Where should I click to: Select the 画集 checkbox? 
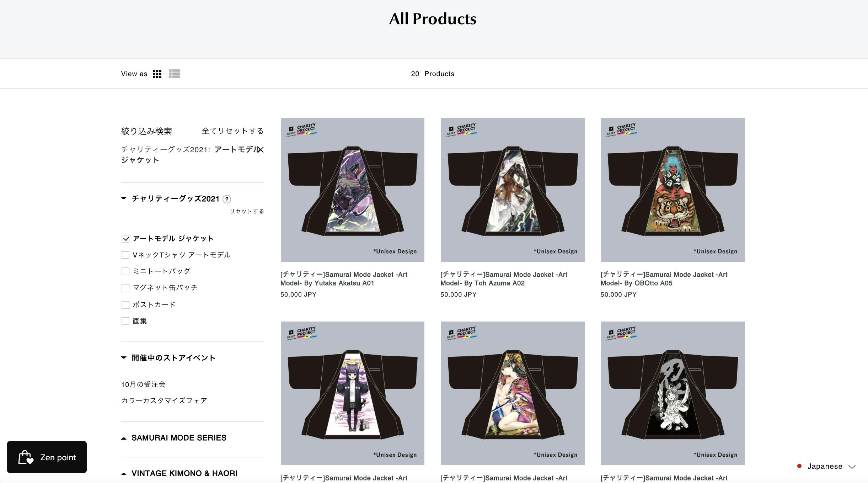(125, 321)
